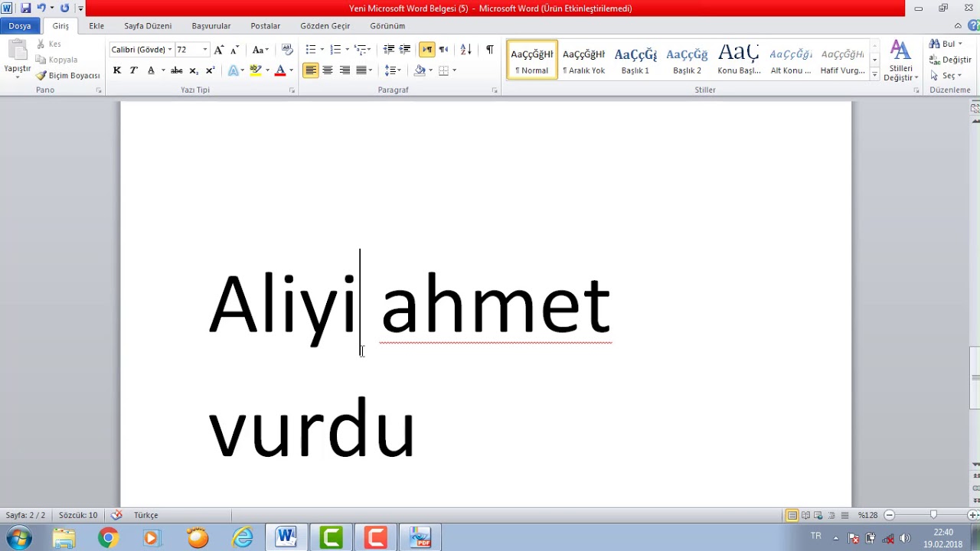Screen dimensions: 980x551
Task: Click the Değiştir replace button
Action: click(x=950, y=60)
